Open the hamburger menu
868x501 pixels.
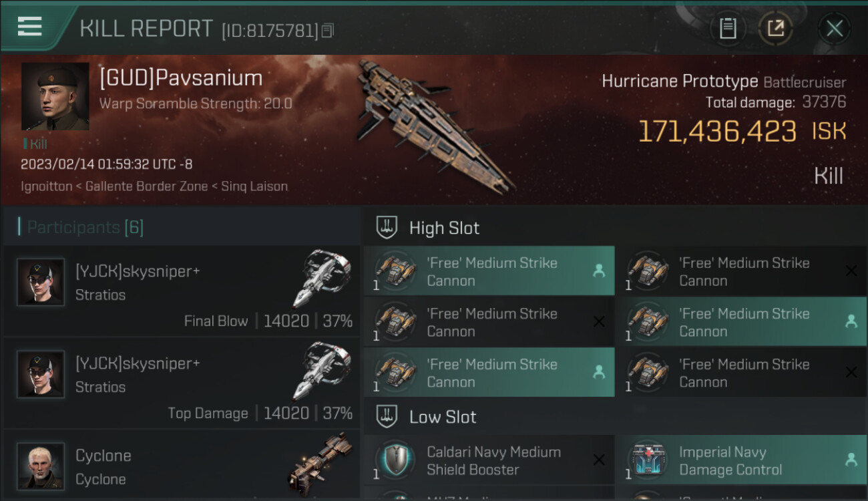(x=30, y=27)
